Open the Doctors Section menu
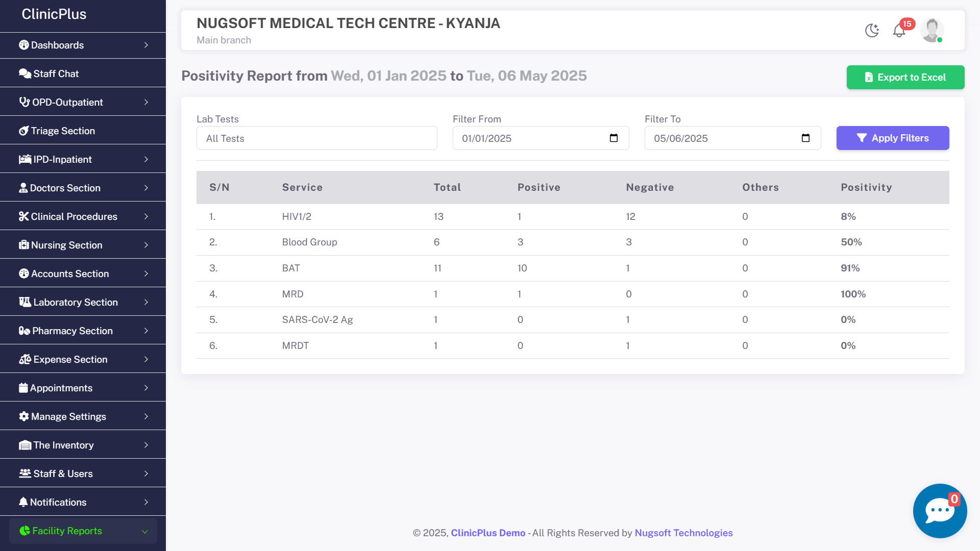 pos(65,188)
